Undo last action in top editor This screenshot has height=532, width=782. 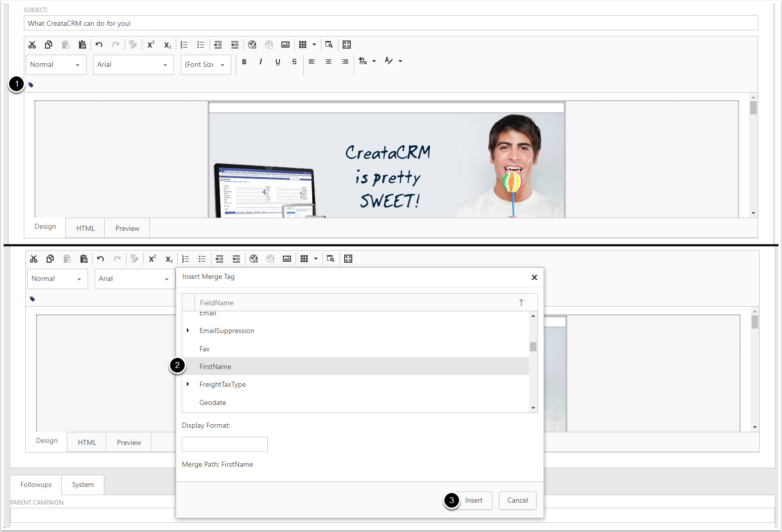[99, 45]
